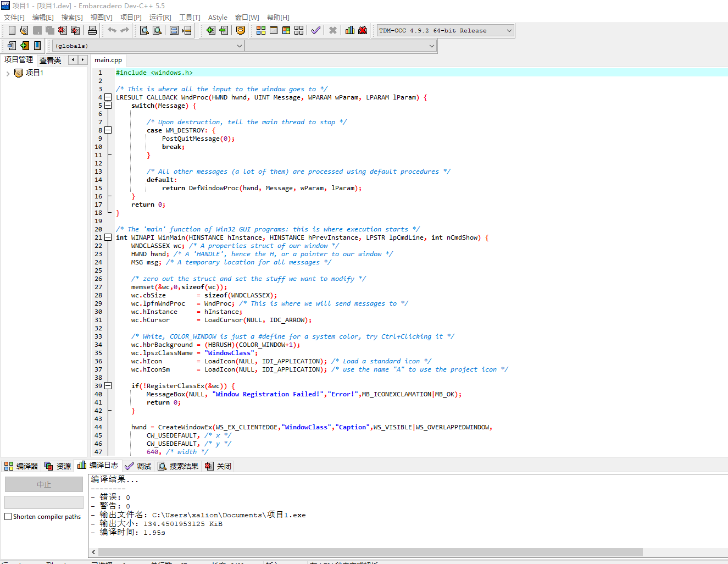This screenshot has width=728, height=564.
Task: Collapse the WinMain fold marker on line 21
Action: point(108,237)
